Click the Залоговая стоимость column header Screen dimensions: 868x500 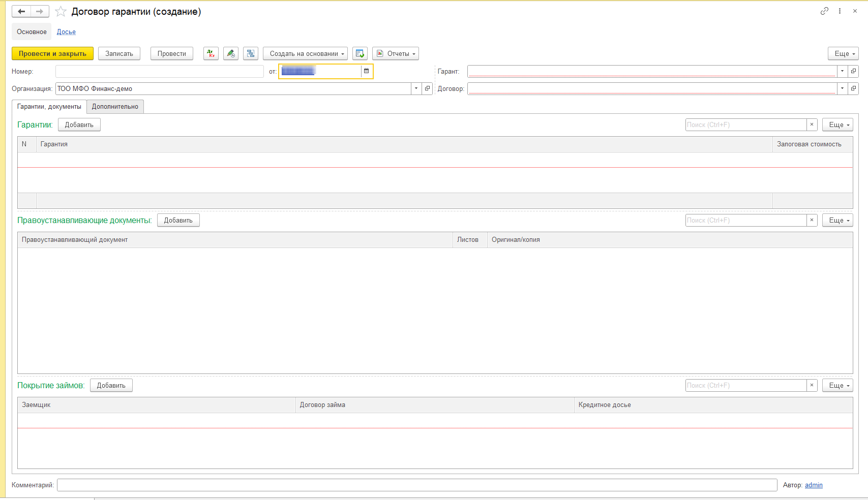pos(813,144)
